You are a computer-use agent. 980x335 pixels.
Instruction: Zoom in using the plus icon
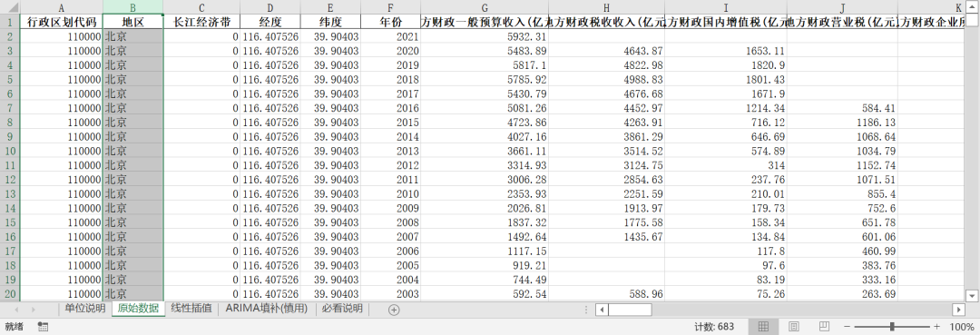[x=936, y=326]
